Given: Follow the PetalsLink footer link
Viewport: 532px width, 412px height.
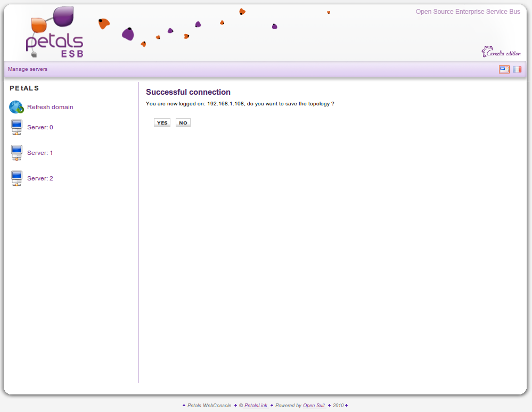Looking at the screenshot, I should point(256,406).
